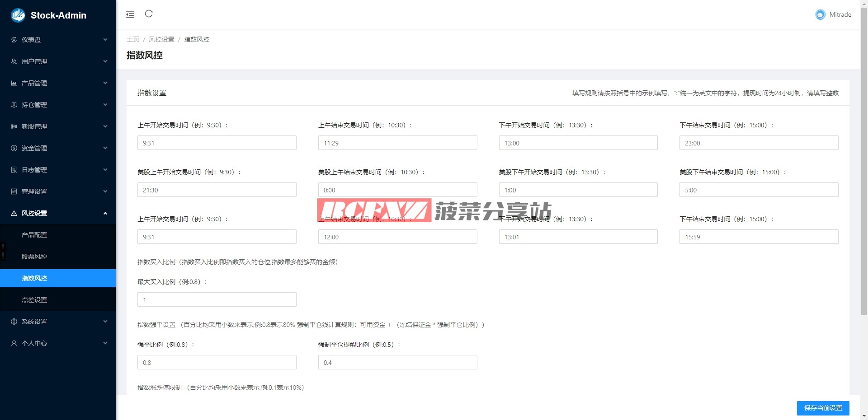Click the page refresh icon

click(x=149, y=14)
